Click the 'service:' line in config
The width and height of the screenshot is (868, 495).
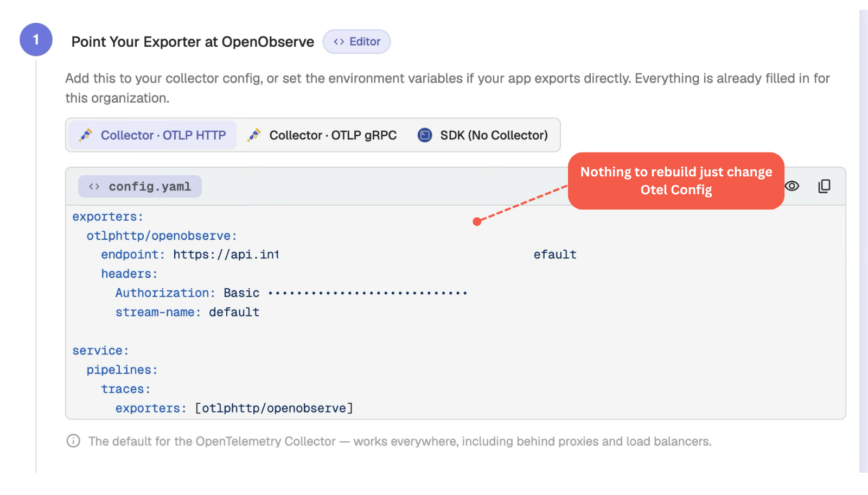point(101,351)
